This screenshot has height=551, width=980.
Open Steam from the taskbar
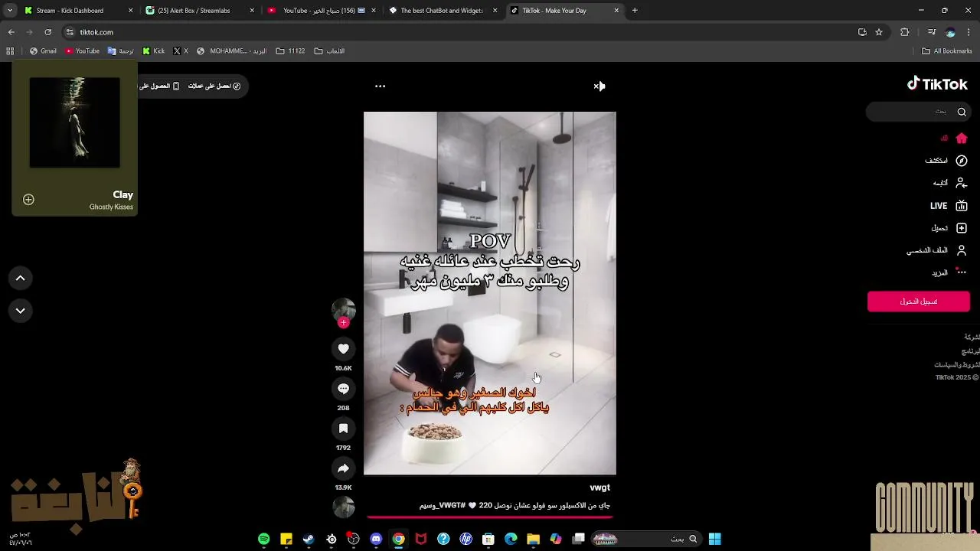click(309, 540)
